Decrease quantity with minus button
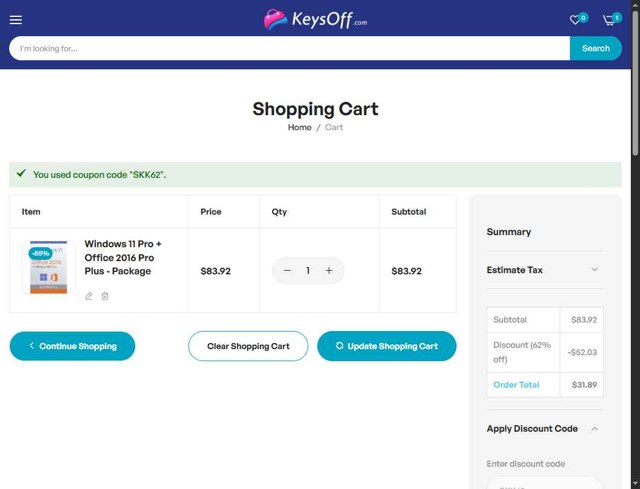Image resolution: width=640 pixels, height=489 pixels. coord(287,270)
